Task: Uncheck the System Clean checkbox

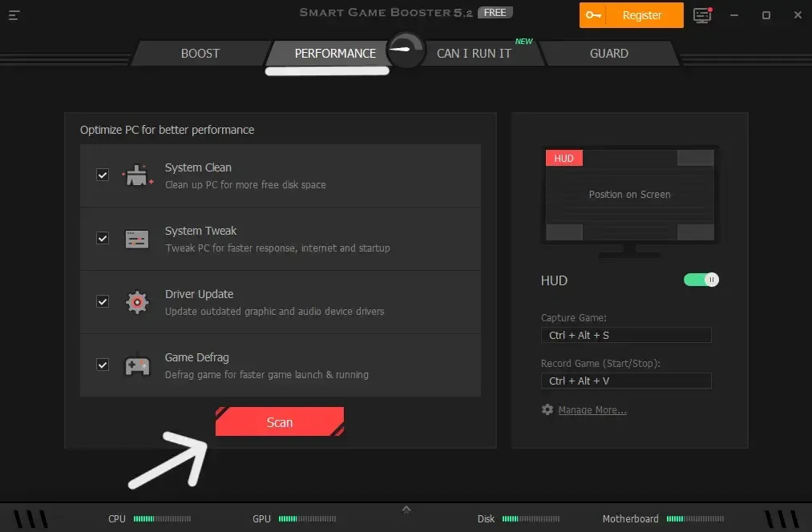Action: coord(102,175)
